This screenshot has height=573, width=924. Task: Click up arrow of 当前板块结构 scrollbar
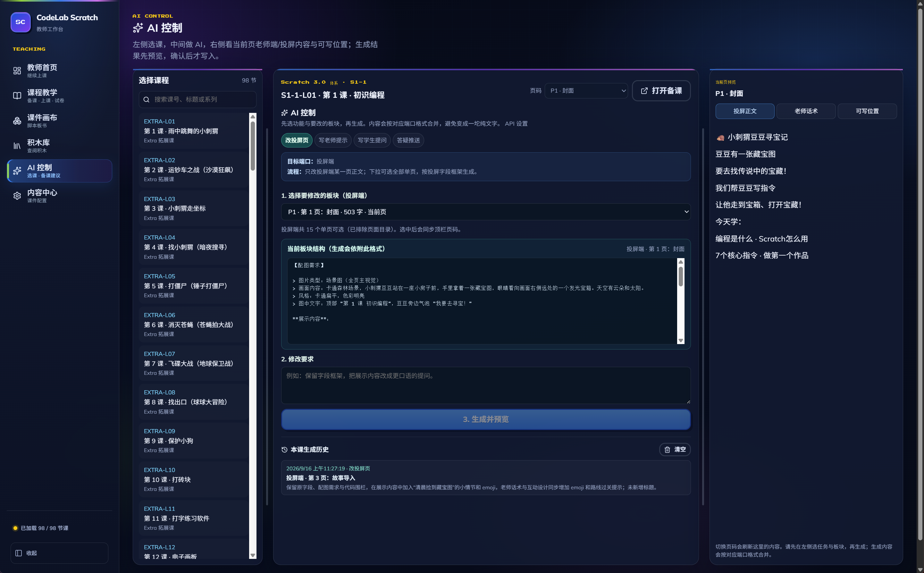(681, 262)
